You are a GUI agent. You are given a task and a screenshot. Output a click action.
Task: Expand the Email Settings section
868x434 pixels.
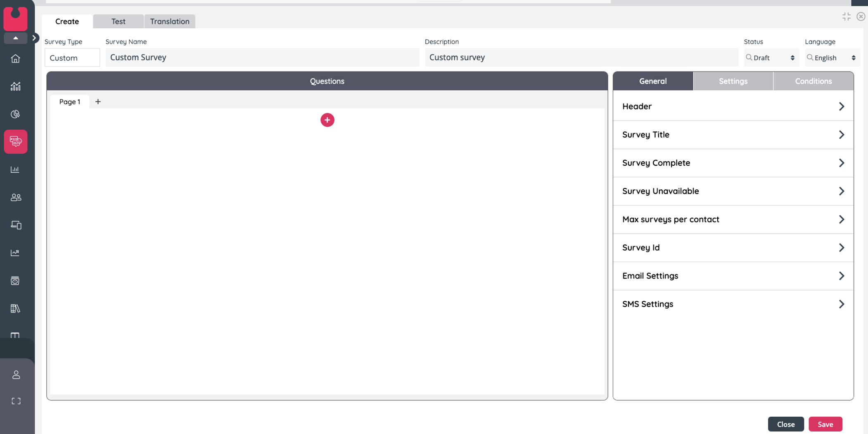click(x=733, y=276)
